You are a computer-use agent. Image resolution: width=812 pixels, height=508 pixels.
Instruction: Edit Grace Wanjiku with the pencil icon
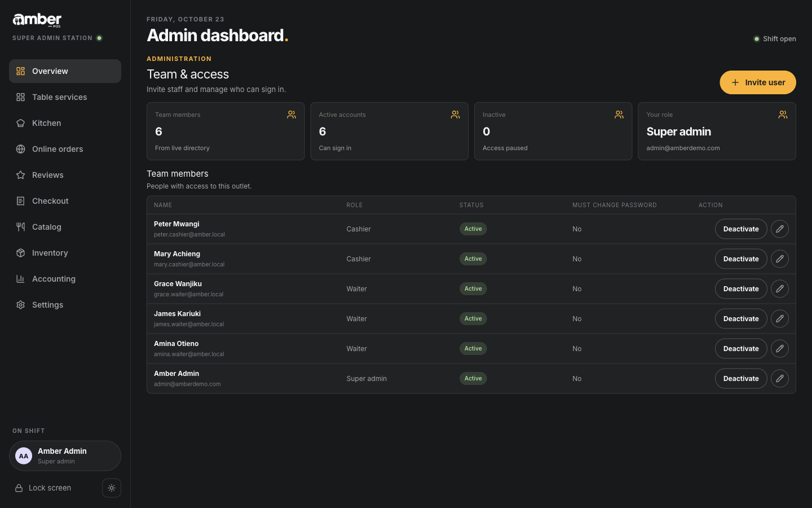click(780, 289)
